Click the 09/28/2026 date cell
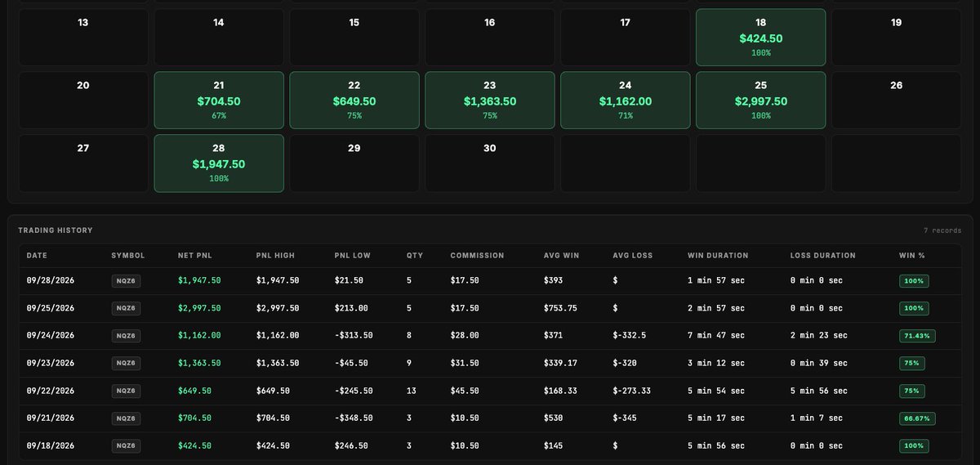The height and width of the screenshot is (465, 980). coord(51,280)
